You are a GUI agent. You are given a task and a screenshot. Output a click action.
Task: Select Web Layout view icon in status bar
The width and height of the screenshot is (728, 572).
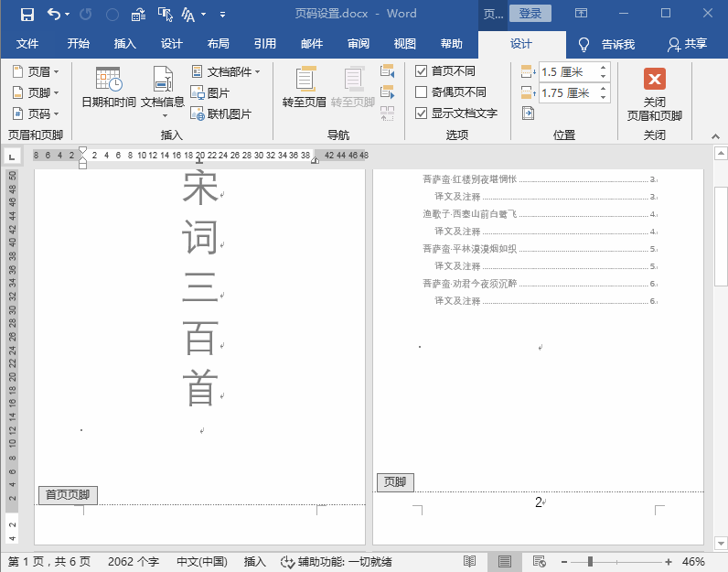[x=539, y=561]
